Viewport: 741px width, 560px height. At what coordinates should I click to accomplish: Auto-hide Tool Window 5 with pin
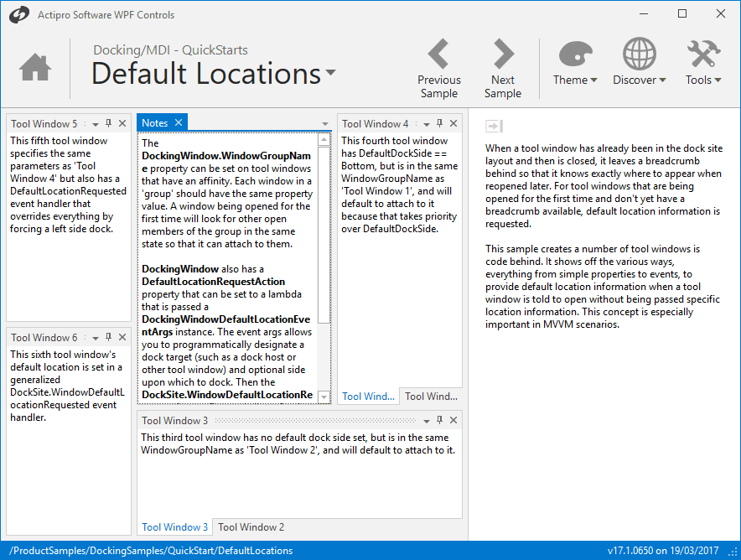coord(109,123)
